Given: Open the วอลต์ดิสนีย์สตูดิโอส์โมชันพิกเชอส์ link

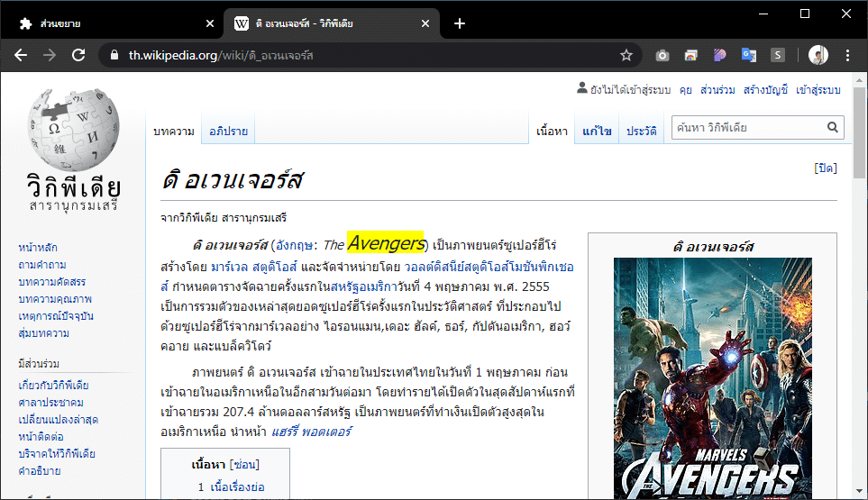Looking at the screenshot, I should coord(489,268).
